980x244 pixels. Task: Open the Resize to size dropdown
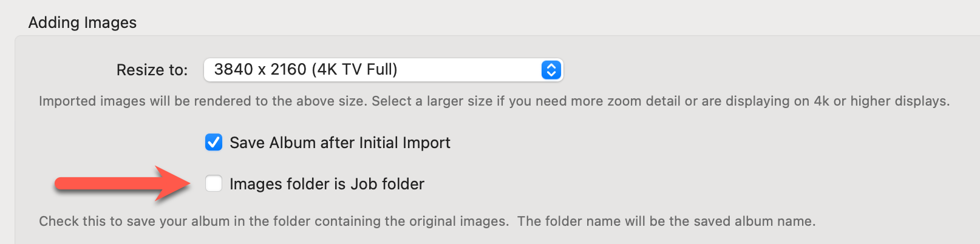383,70
